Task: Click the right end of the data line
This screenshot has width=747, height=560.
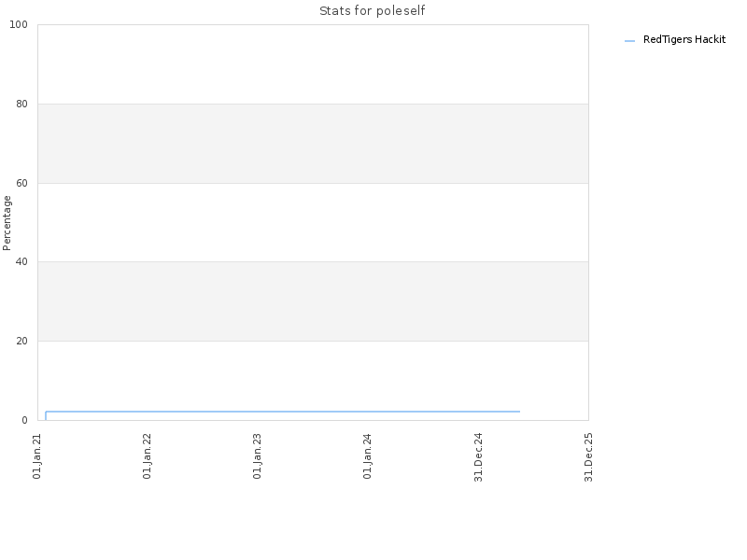Action: pyautogui.click(x=519, y=412)
